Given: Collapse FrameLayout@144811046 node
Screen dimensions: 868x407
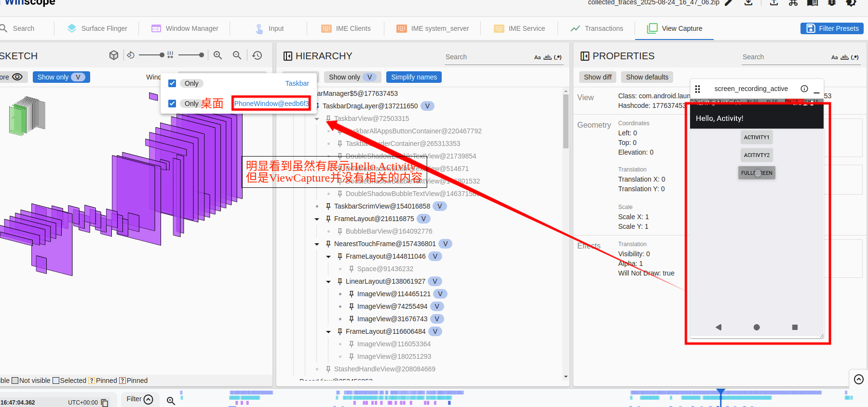Looking at the screenshot, I should point(328,257).
